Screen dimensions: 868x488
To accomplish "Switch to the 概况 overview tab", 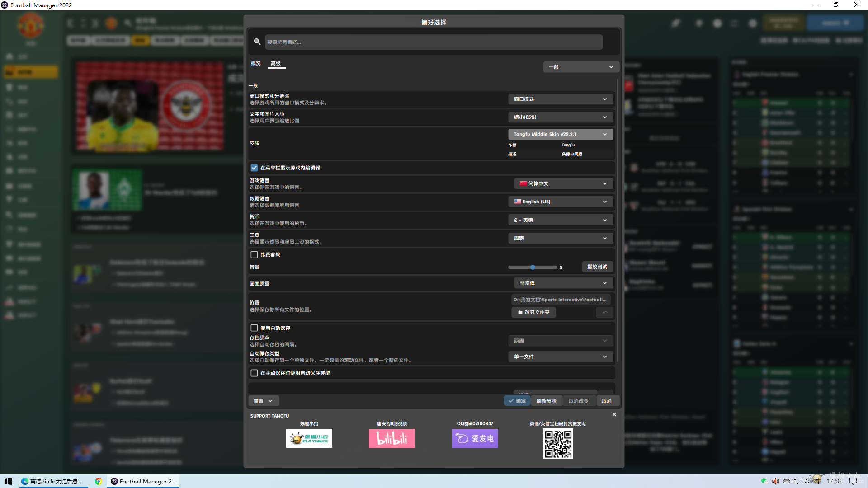I will 256,63.
